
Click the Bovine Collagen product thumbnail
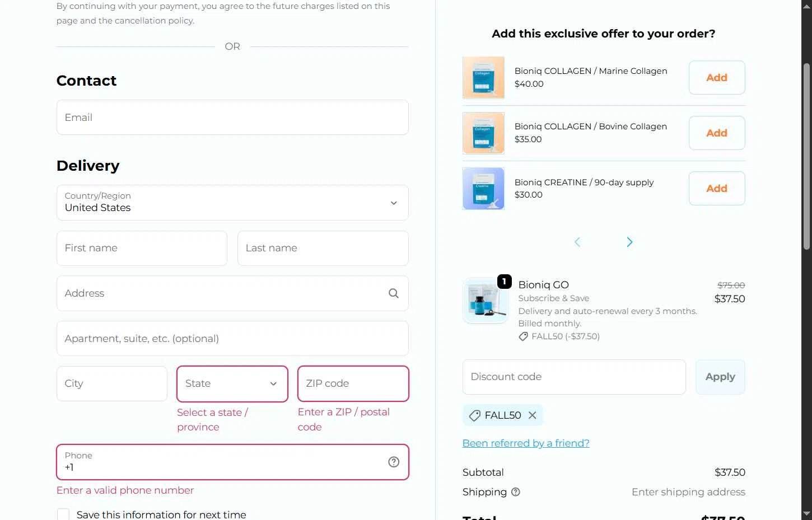coord(483,133)
